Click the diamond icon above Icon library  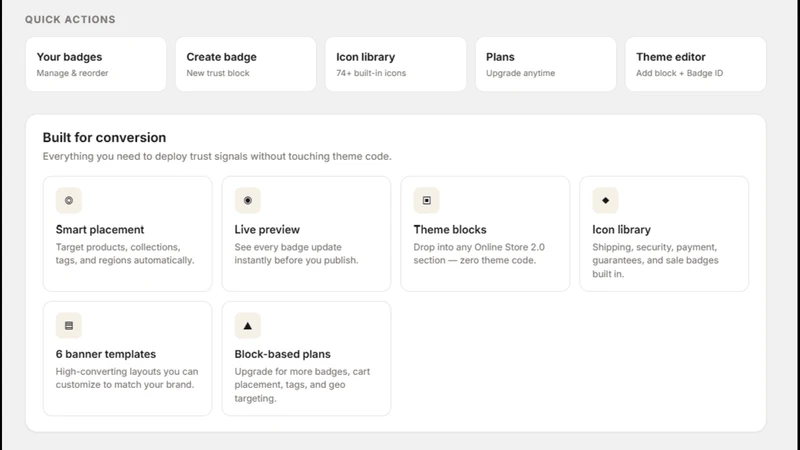coord(606,201)
